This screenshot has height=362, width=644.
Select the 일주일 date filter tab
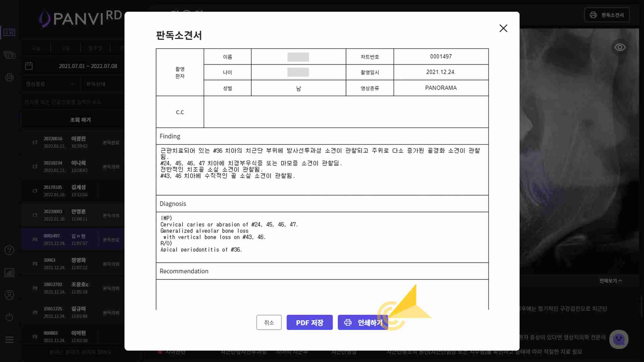[95, 48]
